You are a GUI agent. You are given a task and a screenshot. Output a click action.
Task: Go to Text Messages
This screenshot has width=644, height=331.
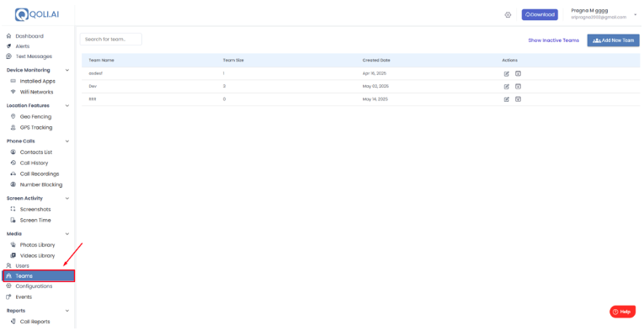(x=34, y=56)
